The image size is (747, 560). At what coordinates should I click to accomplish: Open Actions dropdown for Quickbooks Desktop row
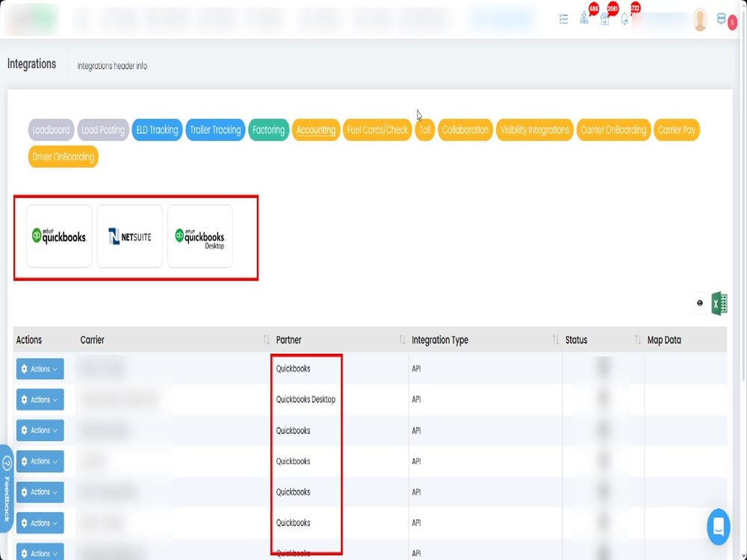tap(40, 399)
